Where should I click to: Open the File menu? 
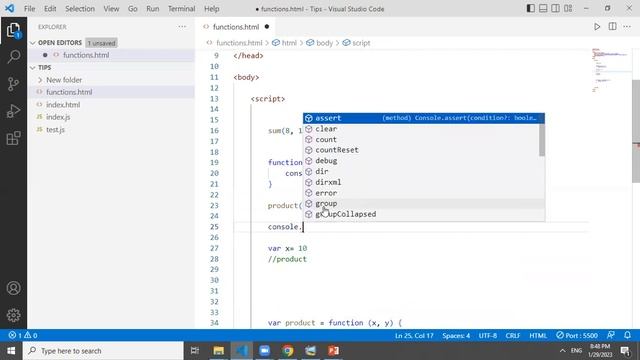(29, 9)
